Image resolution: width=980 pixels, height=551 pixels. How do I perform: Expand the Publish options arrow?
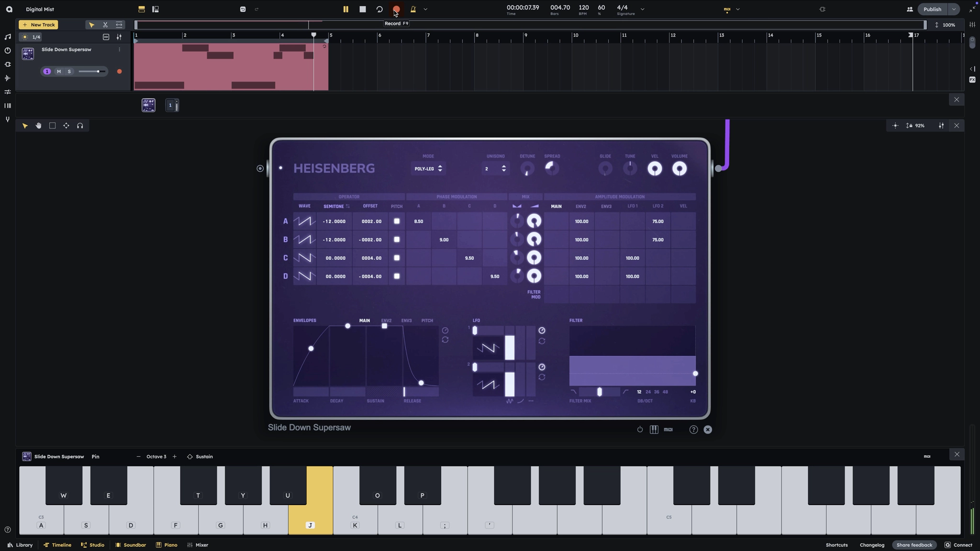[954, 9]
